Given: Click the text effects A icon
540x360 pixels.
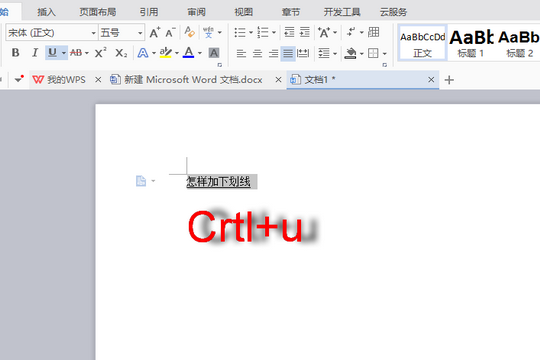Looking at the screenshot, I should [143, 53].
